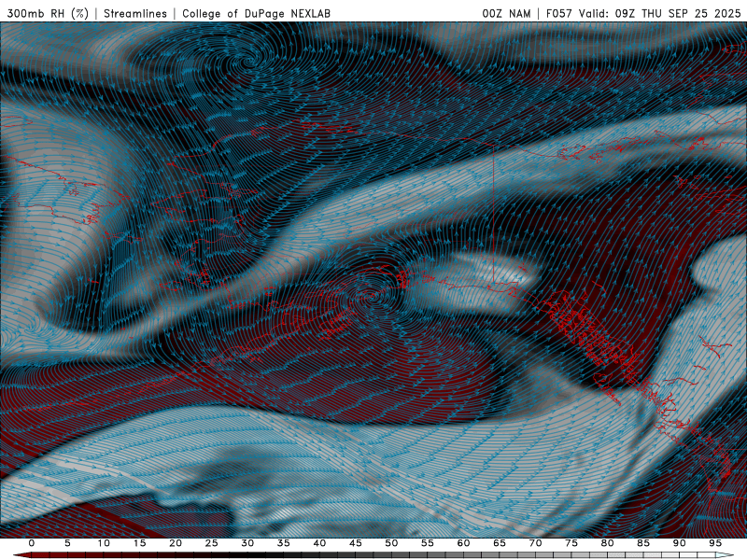Click the "70" color bar label

[x=535, y=543]
